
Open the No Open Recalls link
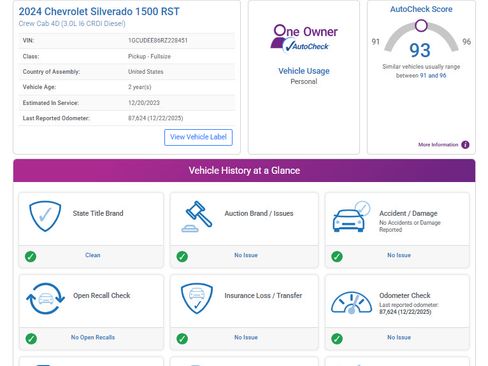tap(93, 337)
